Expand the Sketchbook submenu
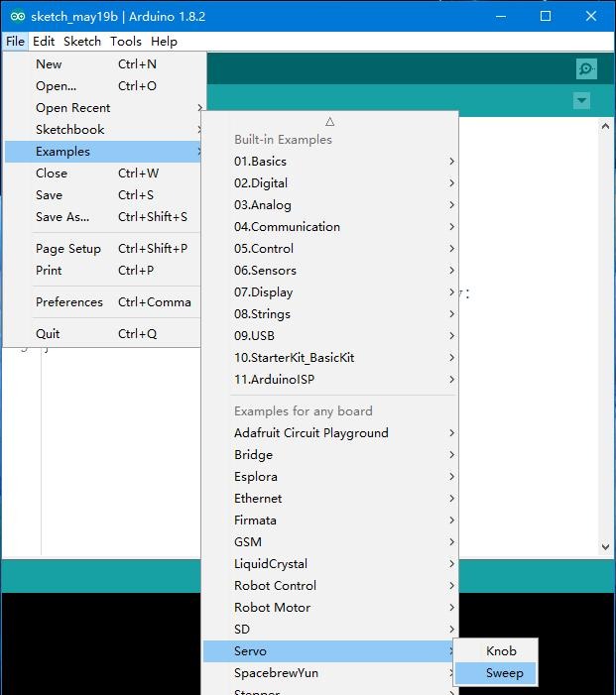 click(104, 130)
